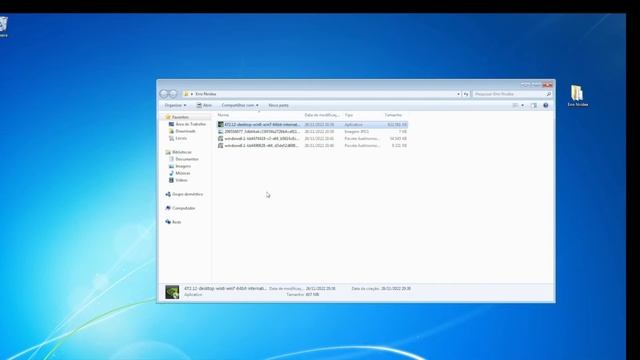Go forward using the Explorer forward arrow
Image resolution: width=640 pixels, height=360 pixels.
click(173, 94)
